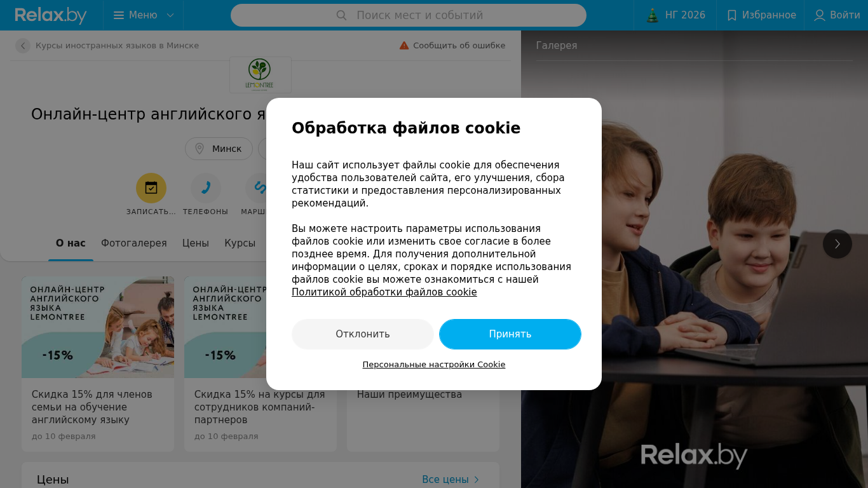
Task: Open Персональные настройки Cookie link
Action: [x=434, y=365]
